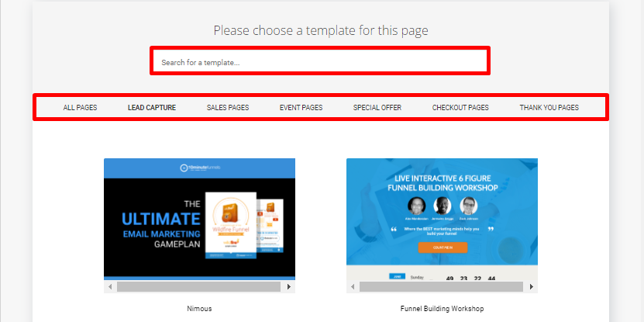Switch to the CHECKOUT PAGES tab
644x322 pixels.
[460, 108]
